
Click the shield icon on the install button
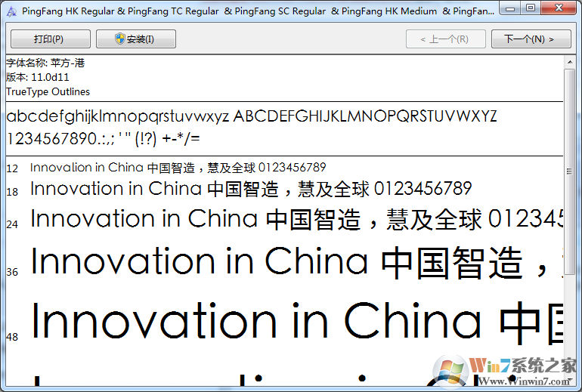(120, 39)
